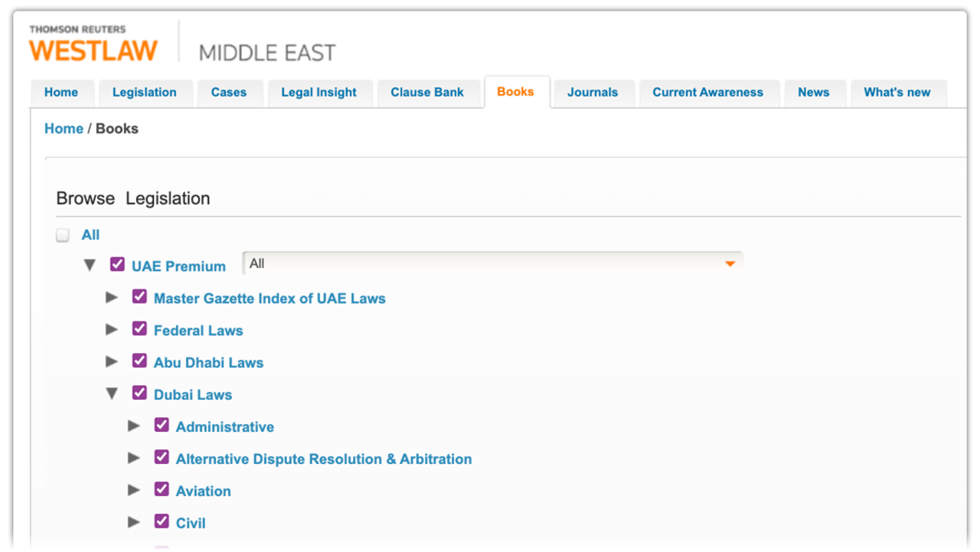Open Alternative Dispute Resolution & Arbitration link
The image size is (980, 552).
pos(324,459)
